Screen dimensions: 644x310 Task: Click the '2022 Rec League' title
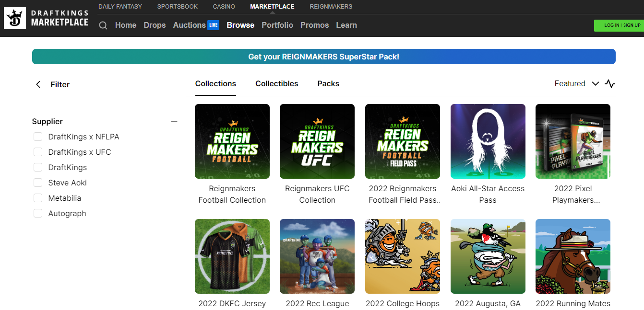(317, 304)
